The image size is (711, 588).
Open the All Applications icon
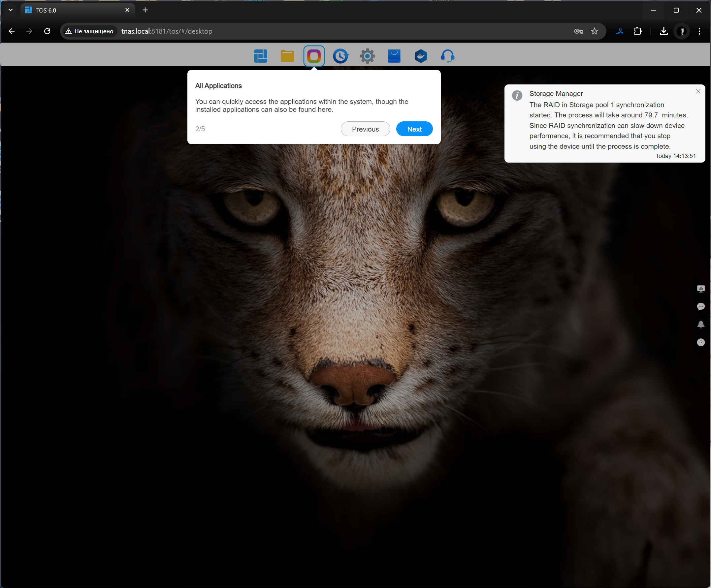[314, 56]
